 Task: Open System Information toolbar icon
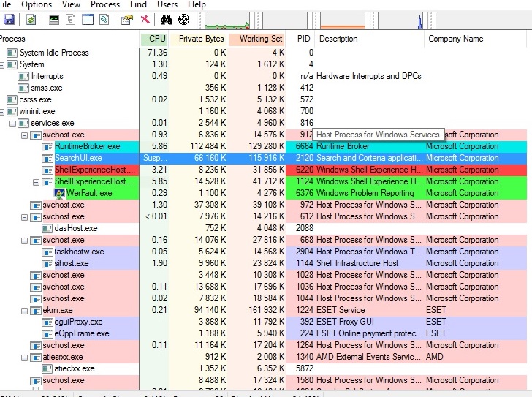(x=54, y=20)
